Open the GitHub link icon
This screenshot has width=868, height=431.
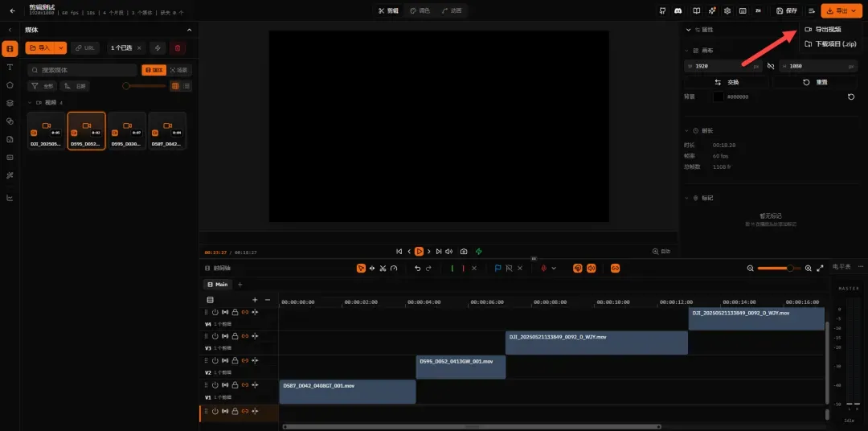pyautogui.click(x=662, y=10)
